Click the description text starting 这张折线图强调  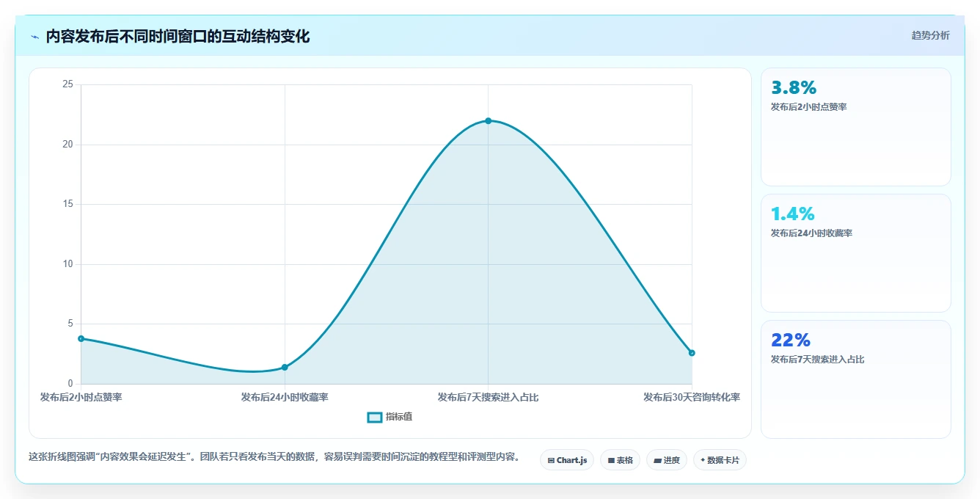click(274, 456)
